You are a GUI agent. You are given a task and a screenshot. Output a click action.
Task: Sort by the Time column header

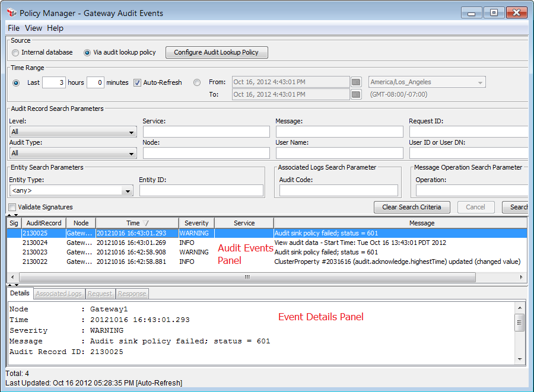(x=133, y=223)
